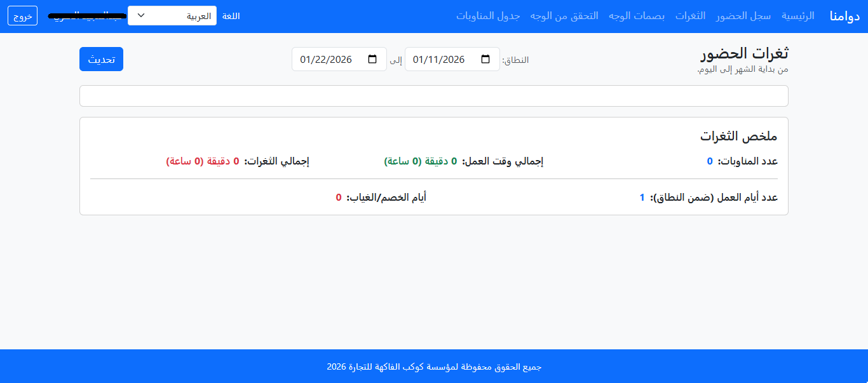Screen dimensions: 868x383
Task: Open جدول المناوبات shifts schedule
Action: coord(488,16)
